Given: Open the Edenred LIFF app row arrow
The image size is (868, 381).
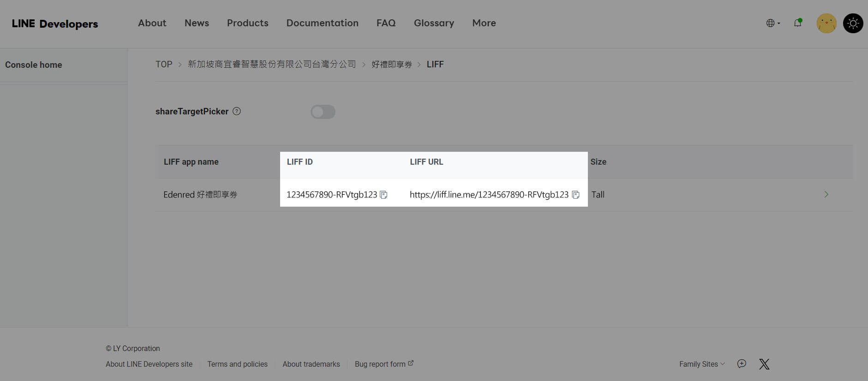Looking at the screenshot, I should pyautogui.click(x=826, y=195).
